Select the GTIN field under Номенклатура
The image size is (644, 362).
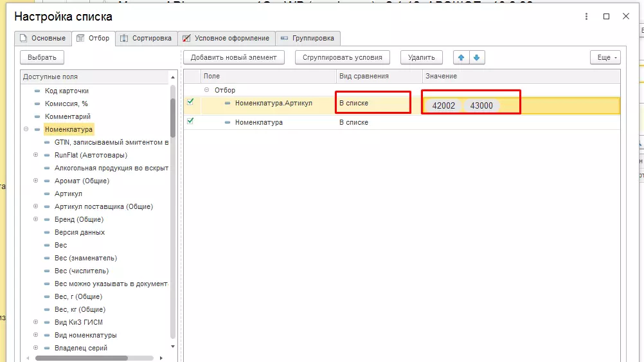[111, 142]
